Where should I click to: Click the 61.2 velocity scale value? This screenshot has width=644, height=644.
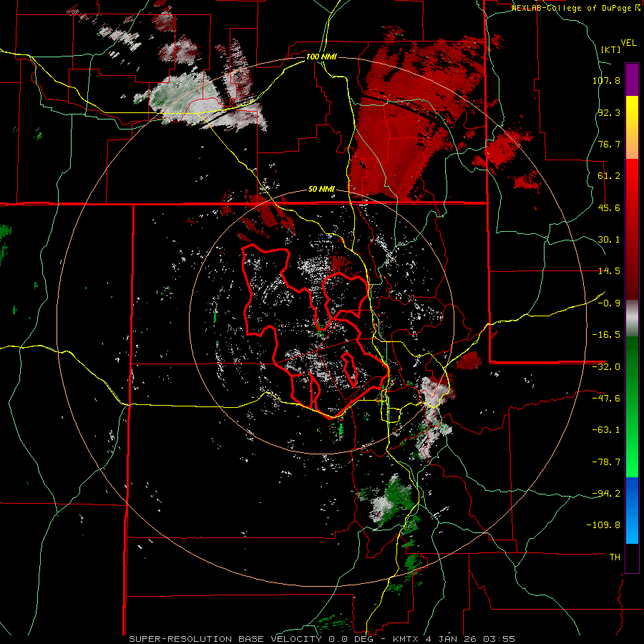pyautogui.click(x=609, y=176)
